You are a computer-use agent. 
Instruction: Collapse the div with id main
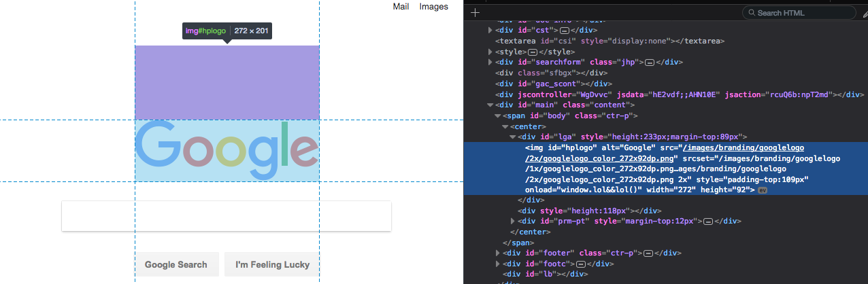coord(490,105)
